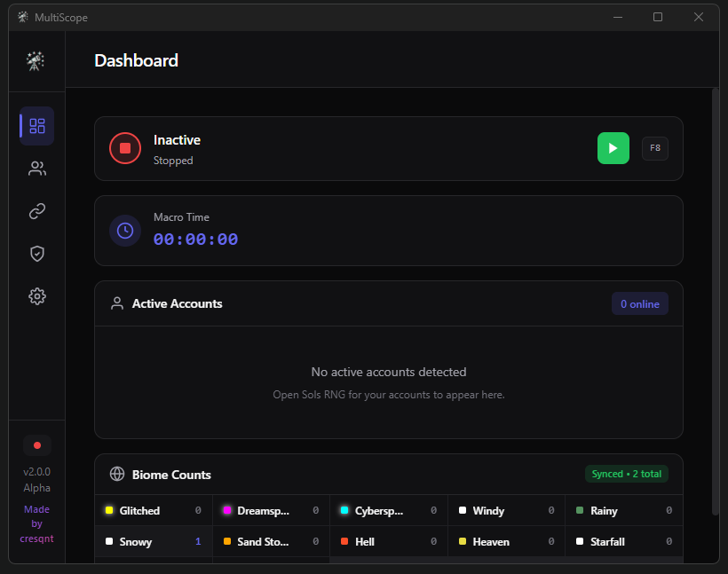This screenshot has height=574, width=728.
Task: Open the shield security icon in sidebar
Action: click(36, 254)
